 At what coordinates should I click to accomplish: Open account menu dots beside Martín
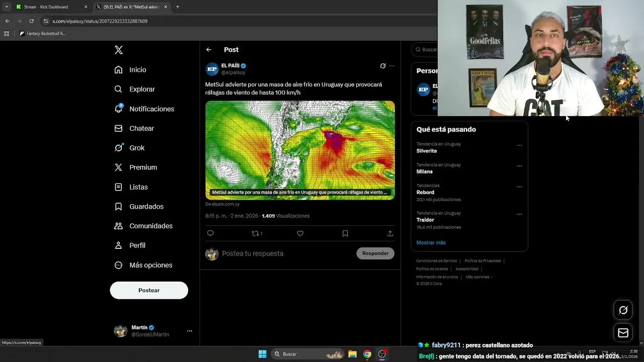tap(190, 331)
